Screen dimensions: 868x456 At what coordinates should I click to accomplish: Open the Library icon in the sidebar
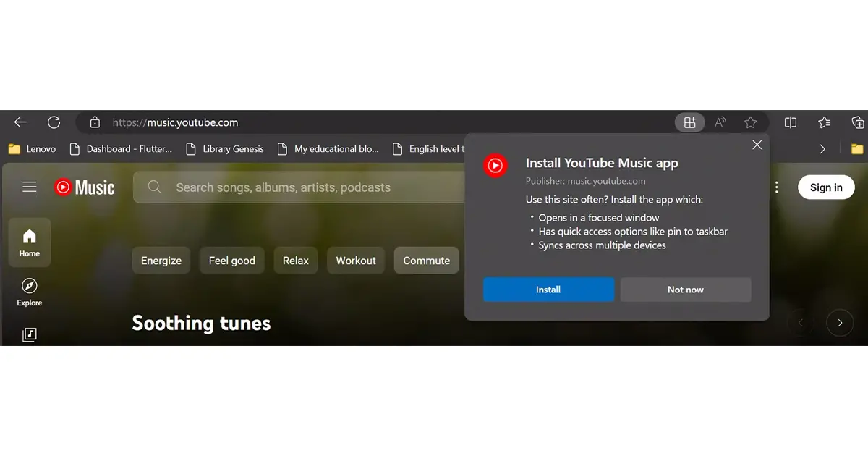pyautogui.click(x=30, y=334)
